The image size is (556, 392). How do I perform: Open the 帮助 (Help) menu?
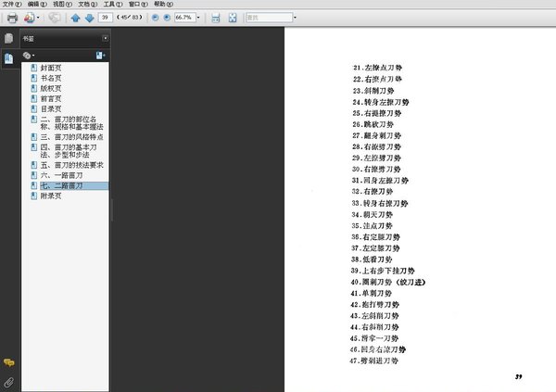(163, 4)
